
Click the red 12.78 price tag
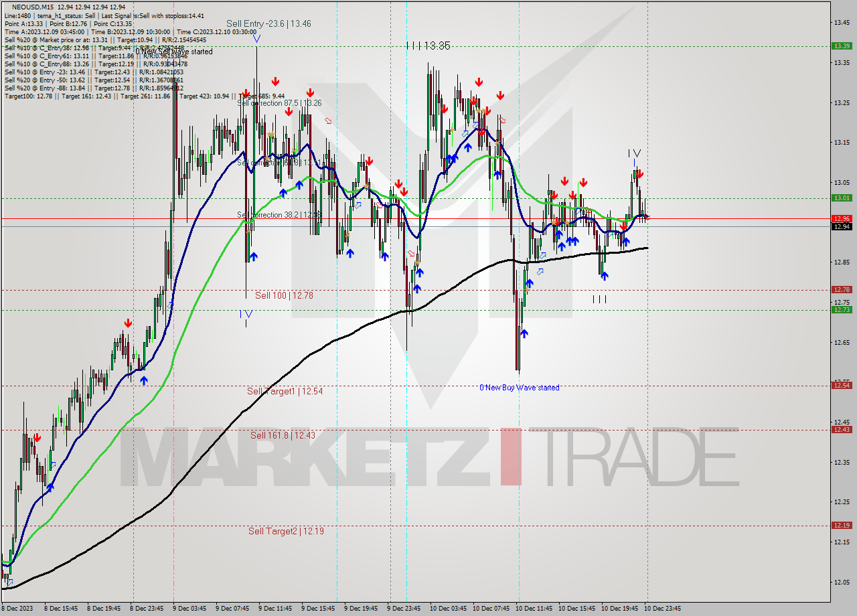[x=842, y=289]
